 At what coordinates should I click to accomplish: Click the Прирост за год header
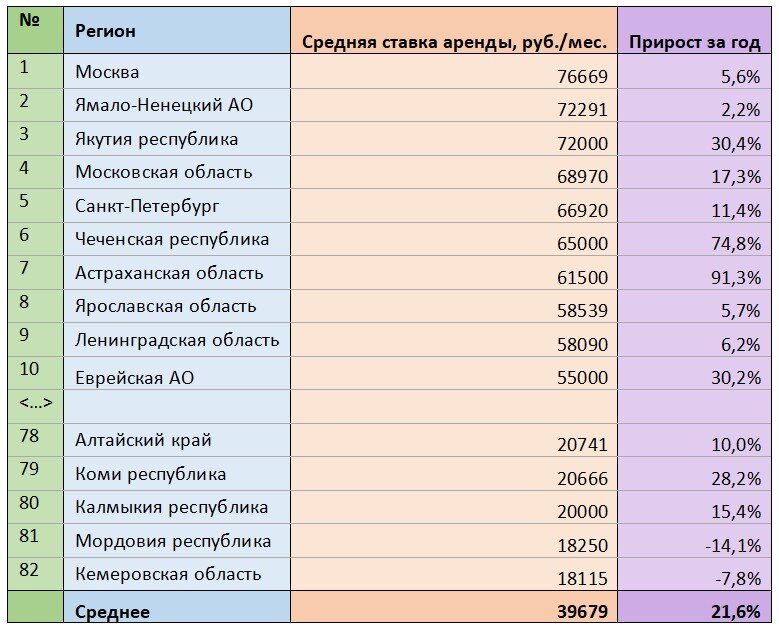[x=694, y=42]
